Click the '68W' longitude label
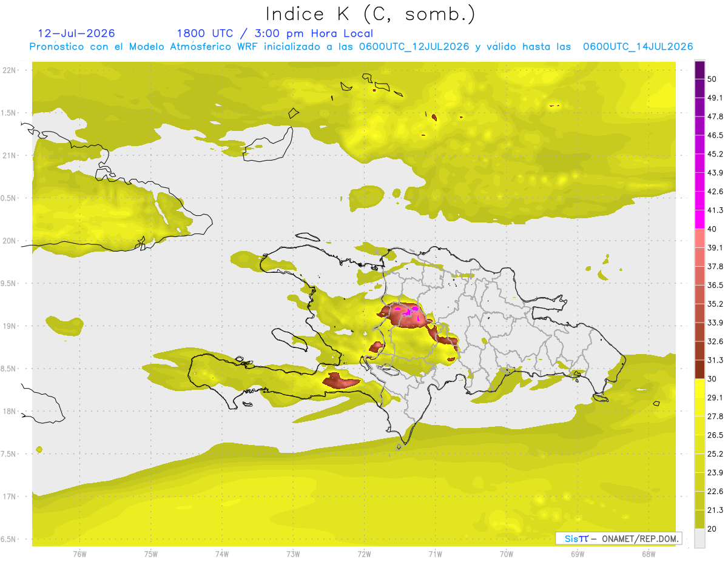The height and width of the screenshot is (562, 728). click(649, 554)
